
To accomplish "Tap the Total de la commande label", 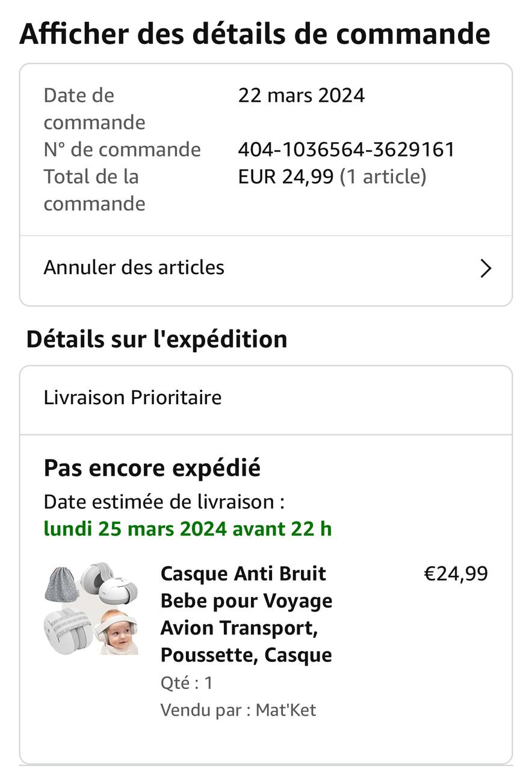I will (x=94, y=190).
